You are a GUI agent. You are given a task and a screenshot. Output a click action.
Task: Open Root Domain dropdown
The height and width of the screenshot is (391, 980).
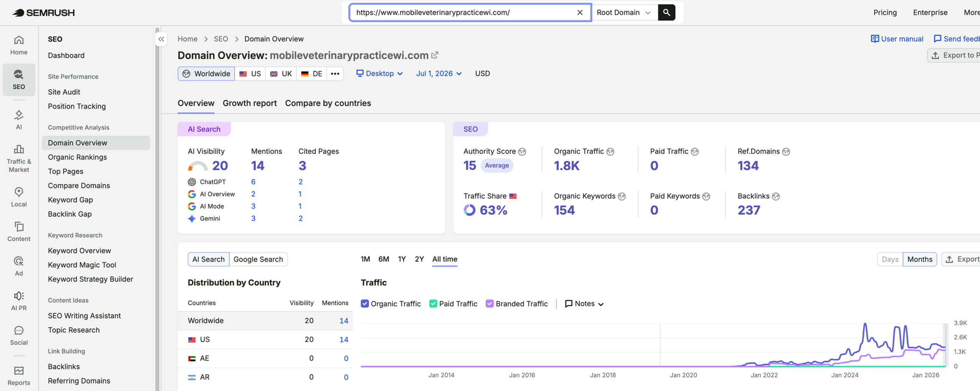click(x=624, y=12)
